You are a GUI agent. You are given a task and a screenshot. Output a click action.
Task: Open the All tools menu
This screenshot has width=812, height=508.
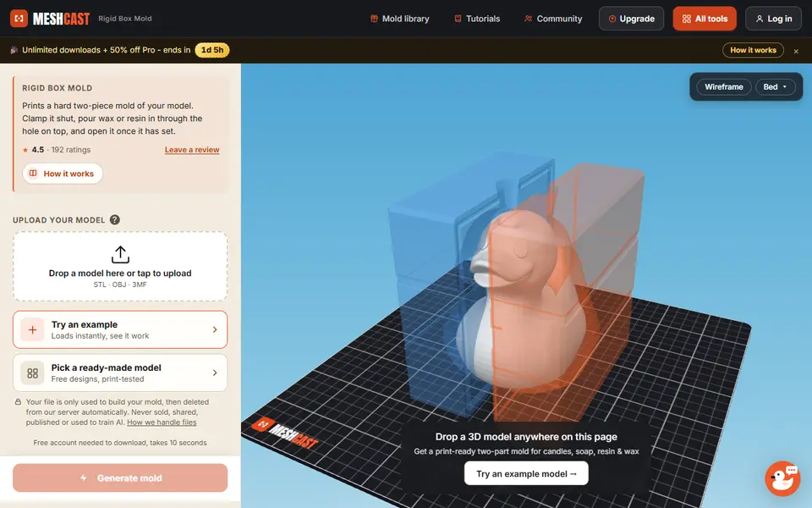pos(705,19)
